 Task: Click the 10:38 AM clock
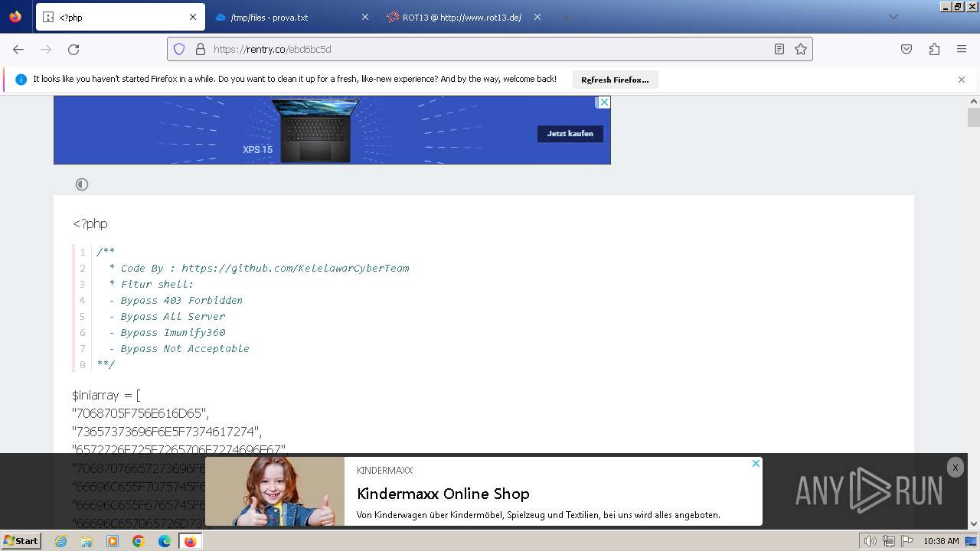tap(941, 541)
